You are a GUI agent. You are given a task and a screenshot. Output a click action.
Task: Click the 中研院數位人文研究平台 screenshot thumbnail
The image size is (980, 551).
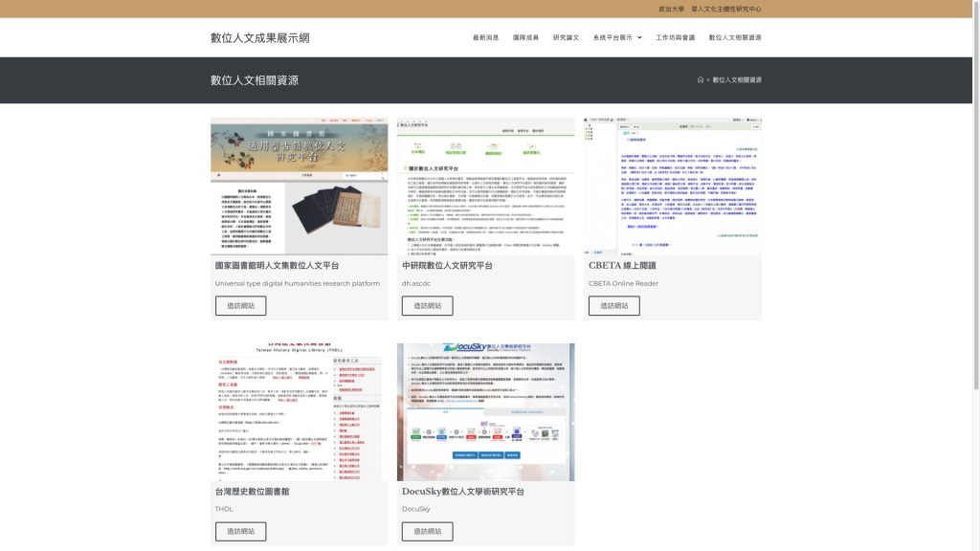[x=485, y=187]
